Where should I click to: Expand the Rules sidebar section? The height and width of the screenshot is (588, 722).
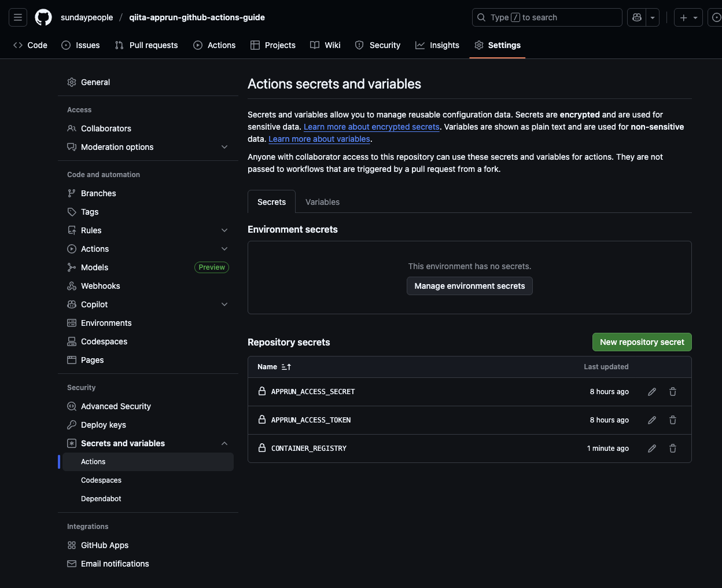click(x=224, y=230)
